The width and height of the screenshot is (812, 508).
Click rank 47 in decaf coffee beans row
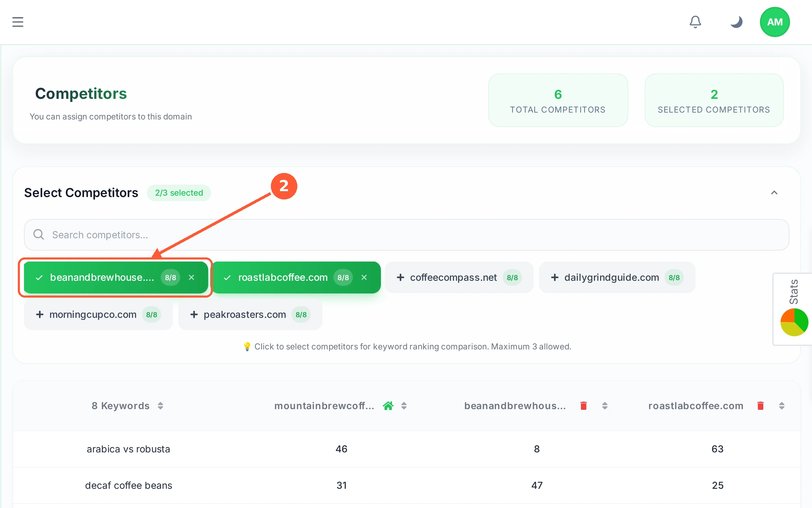(x=537, y=485)
